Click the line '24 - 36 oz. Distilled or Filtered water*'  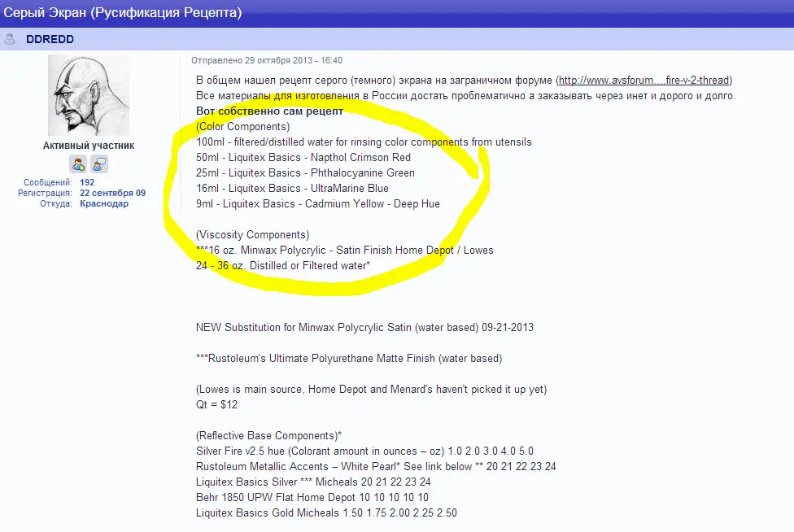pos(283,265)
